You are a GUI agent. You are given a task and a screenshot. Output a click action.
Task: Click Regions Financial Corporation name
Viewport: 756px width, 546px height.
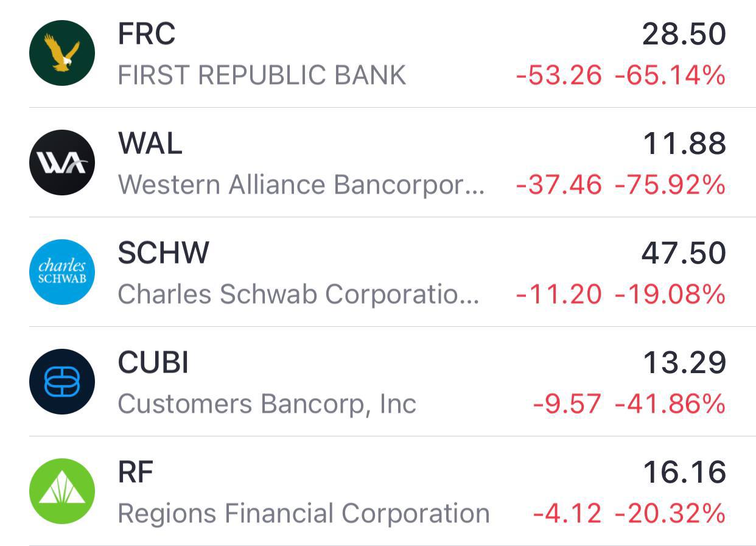(304, 514)
